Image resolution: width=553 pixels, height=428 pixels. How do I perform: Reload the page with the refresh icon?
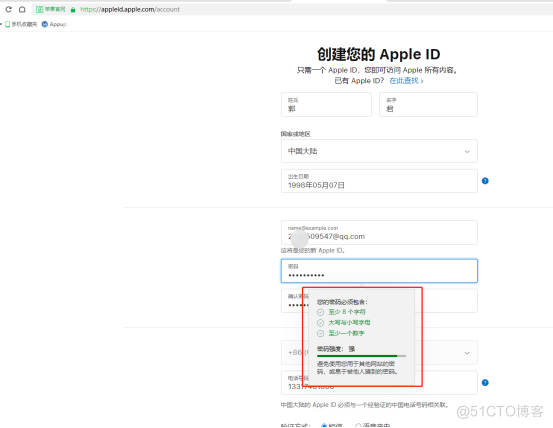click(8, 9)
